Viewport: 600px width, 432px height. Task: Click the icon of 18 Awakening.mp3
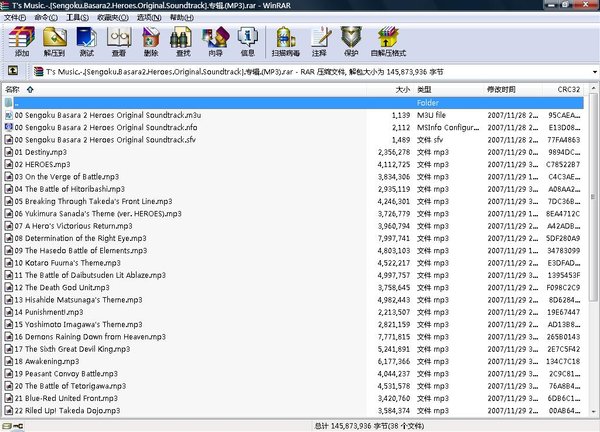point(8,361)
